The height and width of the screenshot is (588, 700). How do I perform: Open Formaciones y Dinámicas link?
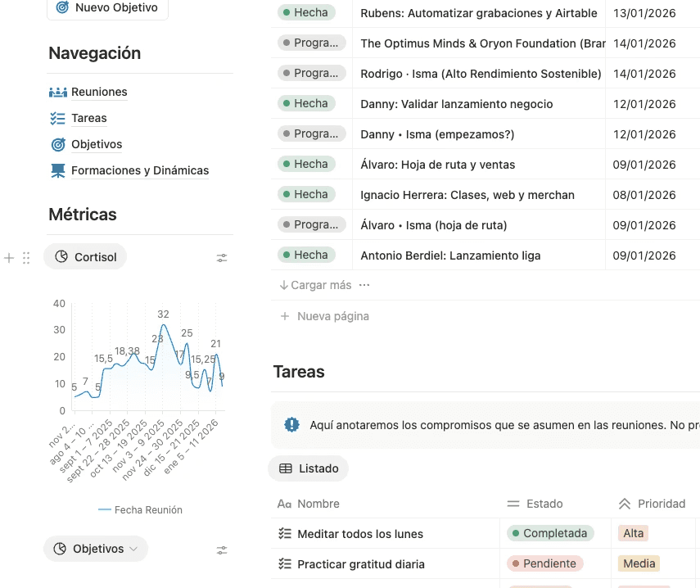(140, 170)
